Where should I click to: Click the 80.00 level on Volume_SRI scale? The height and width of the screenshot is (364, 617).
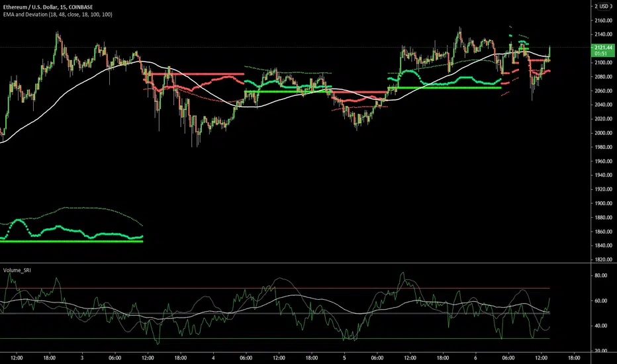point(600,275)
